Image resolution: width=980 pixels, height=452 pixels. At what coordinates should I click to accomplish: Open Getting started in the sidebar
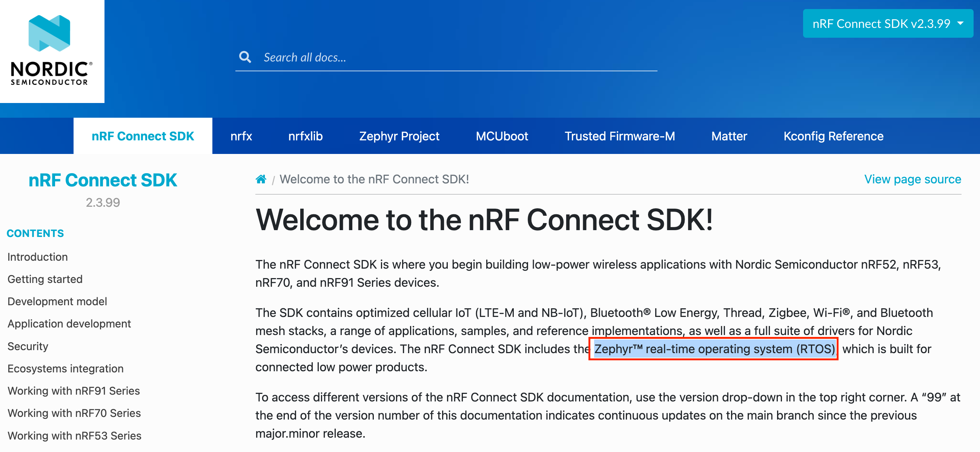click(x=45, y=279)
